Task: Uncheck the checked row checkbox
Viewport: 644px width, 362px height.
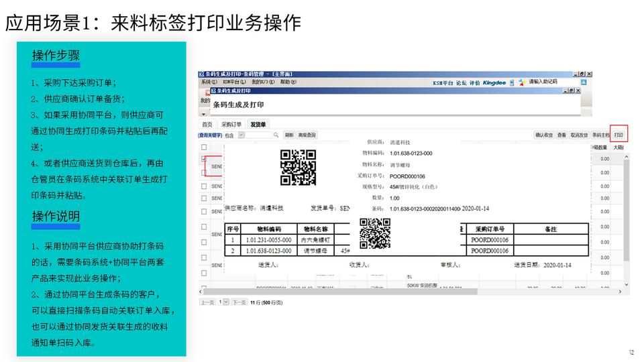Action: pyautogui.click(x=204, y=160)
